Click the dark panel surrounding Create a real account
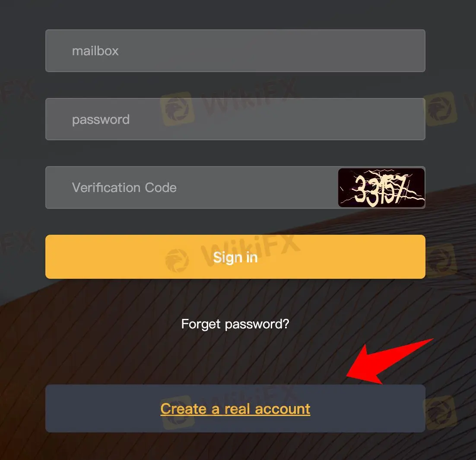Screen dimensions: 476x460 pos(235,409)
